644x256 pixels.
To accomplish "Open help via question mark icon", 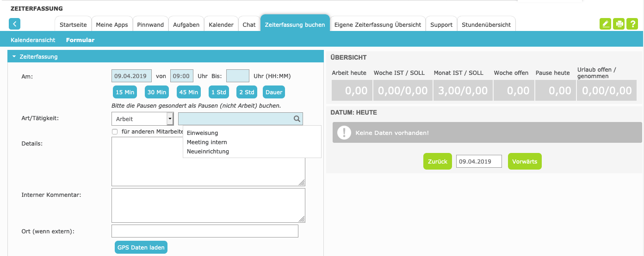I will coord(632,24).
